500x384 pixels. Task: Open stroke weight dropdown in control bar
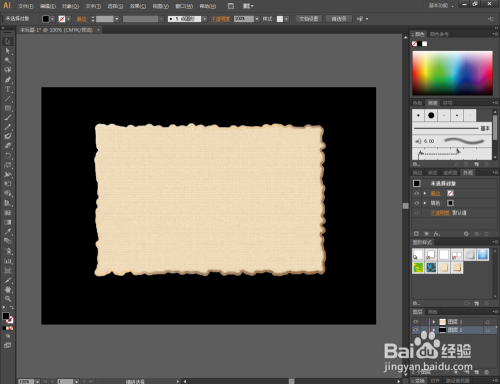117,19
